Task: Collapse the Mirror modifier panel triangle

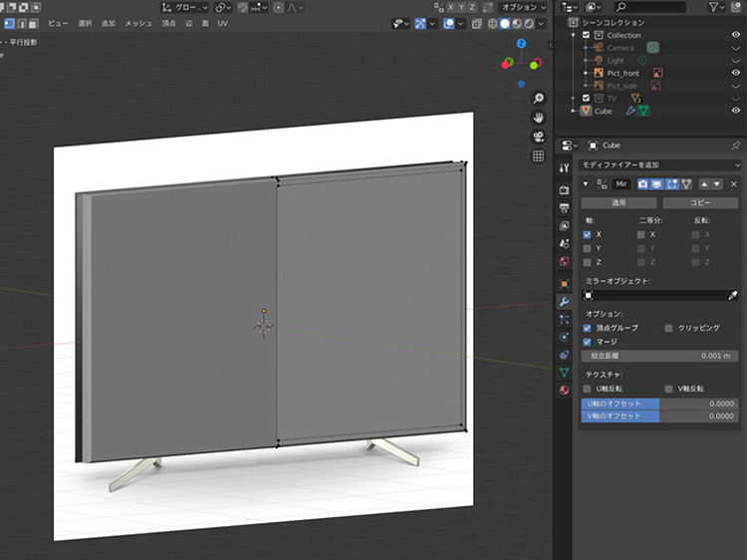Action: [586, 184]
